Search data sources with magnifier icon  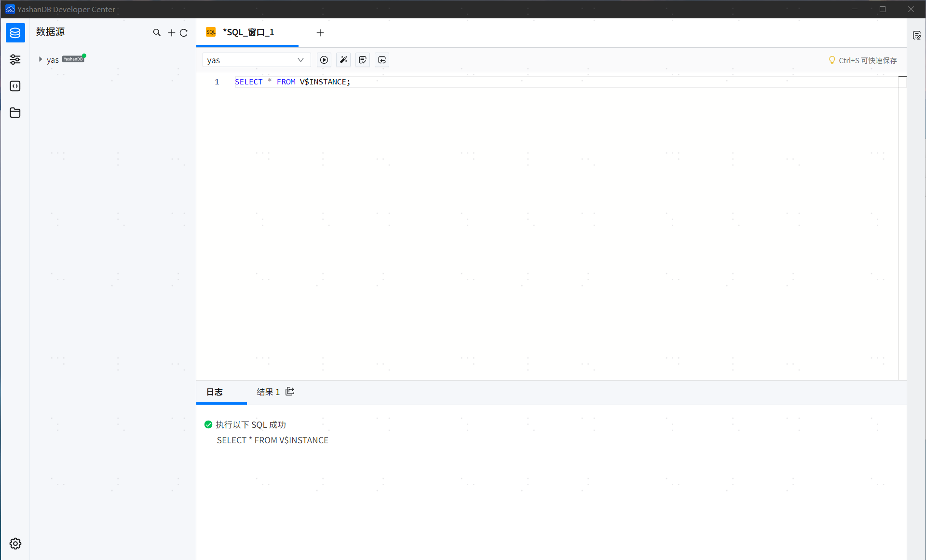(157, 33)
